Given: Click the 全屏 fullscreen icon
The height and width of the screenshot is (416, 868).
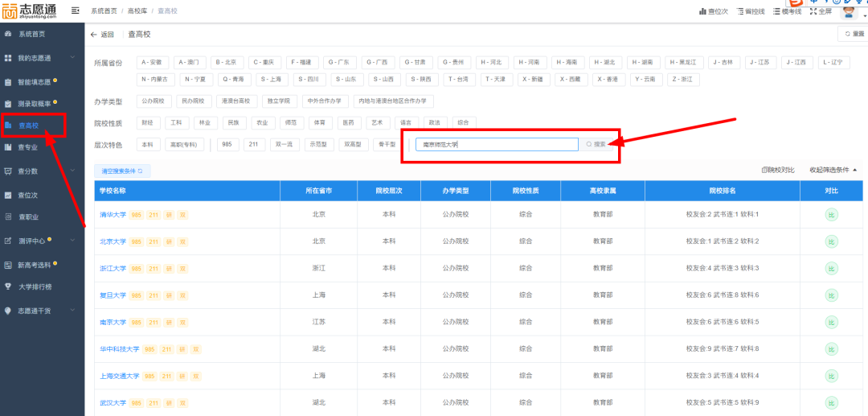Looking at the screenshot, I should [813, 11].
